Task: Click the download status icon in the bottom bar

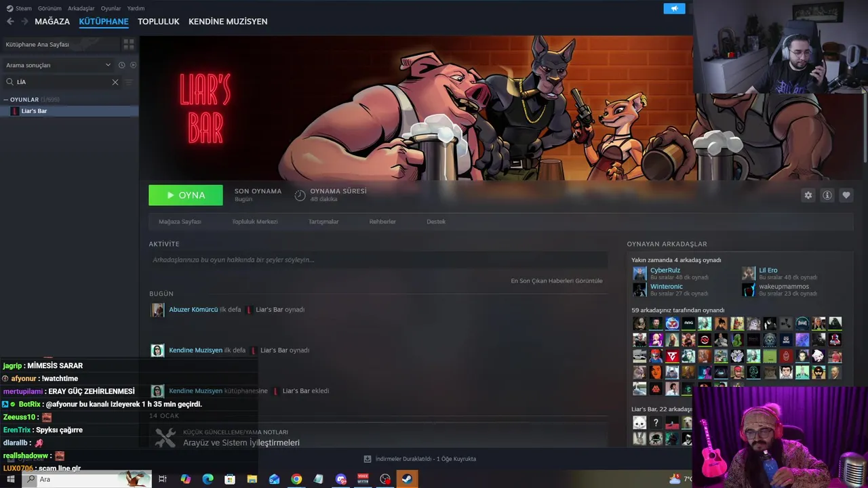Action: (x=368, y=459)
